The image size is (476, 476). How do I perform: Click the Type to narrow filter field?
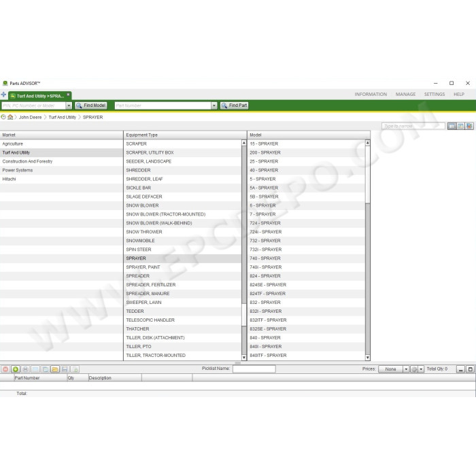point(413,126)
